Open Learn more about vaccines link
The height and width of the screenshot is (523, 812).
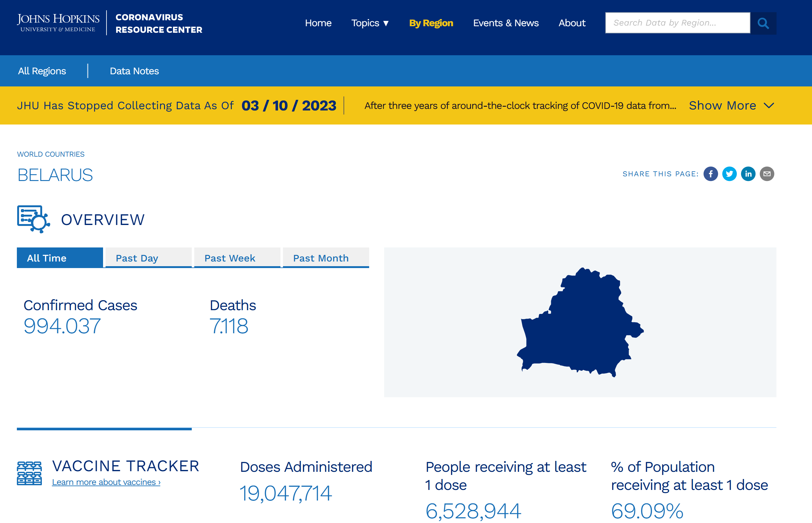(x=106, y=482)
